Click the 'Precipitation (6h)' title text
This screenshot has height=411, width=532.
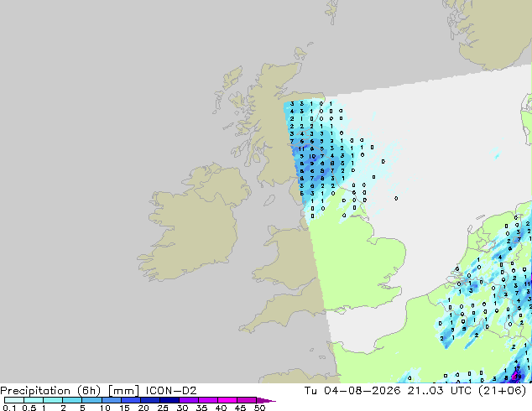pos(50,391)
